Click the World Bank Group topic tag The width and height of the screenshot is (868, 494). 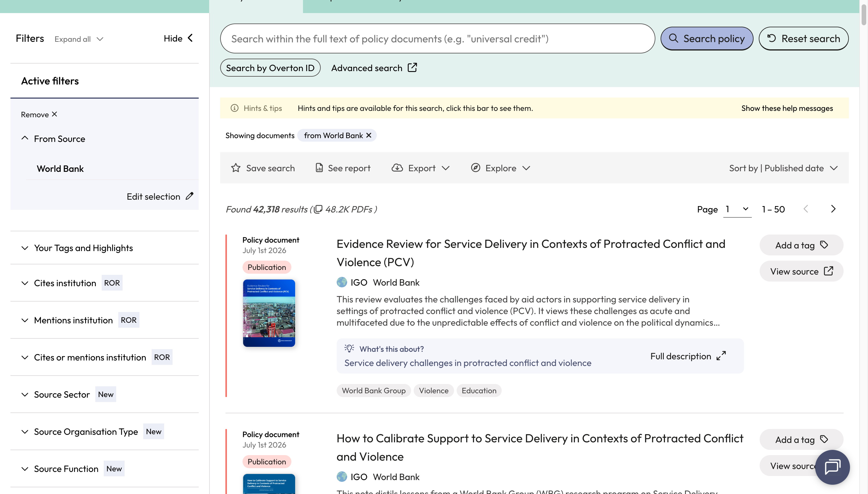(x=373, y=390)
